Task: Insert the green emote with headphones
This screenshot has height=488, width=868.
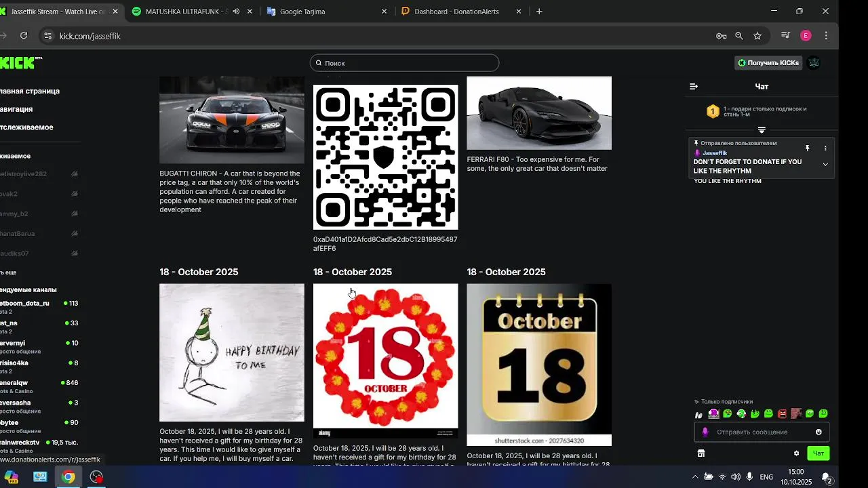Action: point(741,413)
